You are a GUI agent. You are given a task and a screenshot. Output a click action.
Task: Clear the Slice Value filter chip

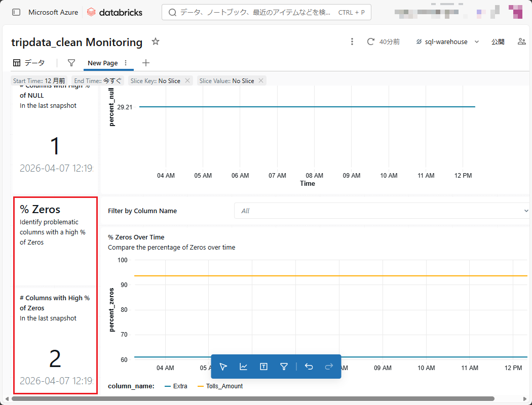(261, 80)
